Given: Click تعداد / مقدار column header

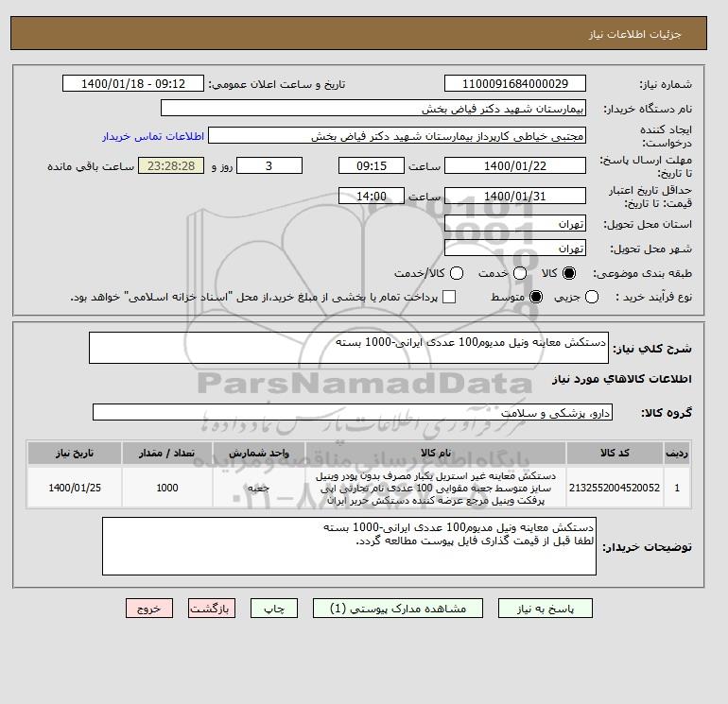Looking at the screenshot, I should (167, 453).
